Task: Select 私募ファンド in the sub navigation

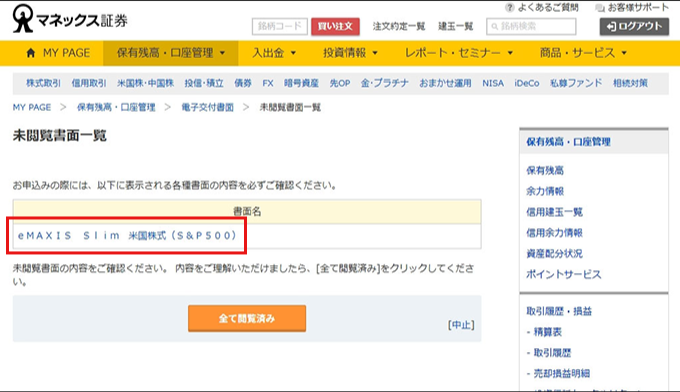Action: (x=576, y=83)
